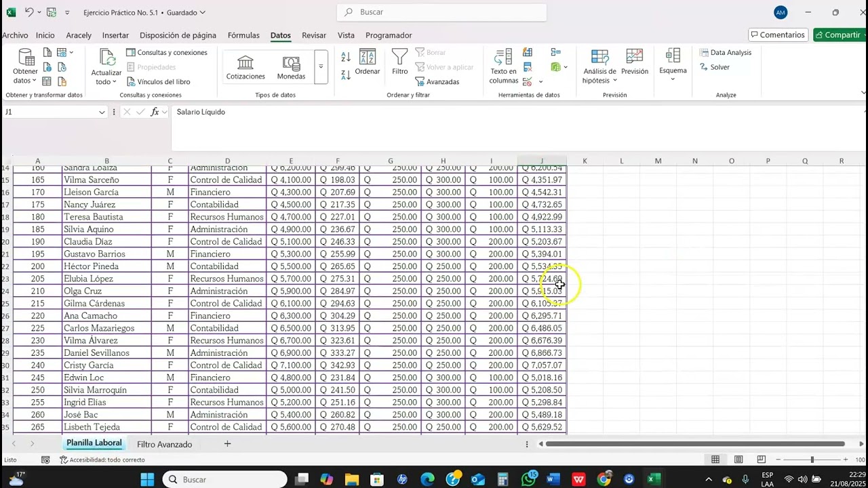Expand the Esquema outline menu
This screenshot has width=868, height=488.
[x=673, y=66]
